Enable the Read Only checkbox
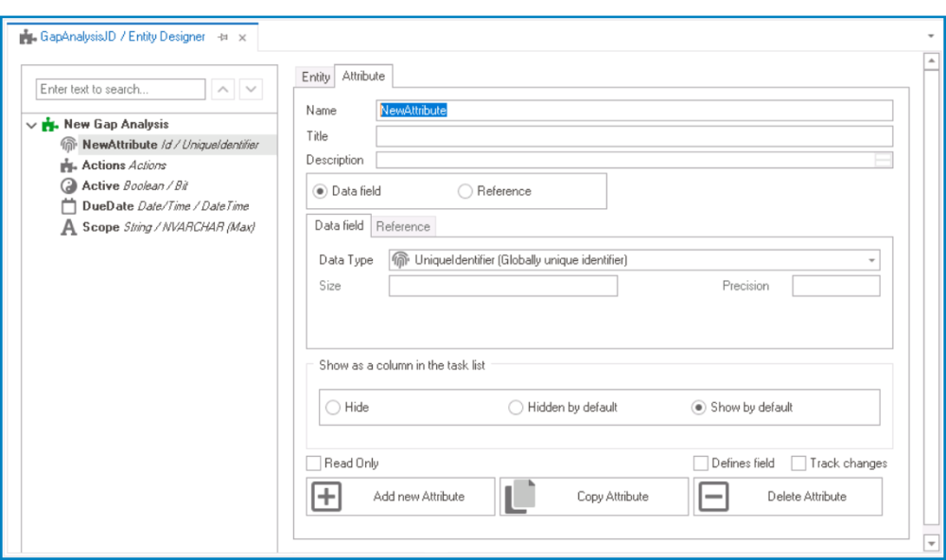 (x=314, y=464)
